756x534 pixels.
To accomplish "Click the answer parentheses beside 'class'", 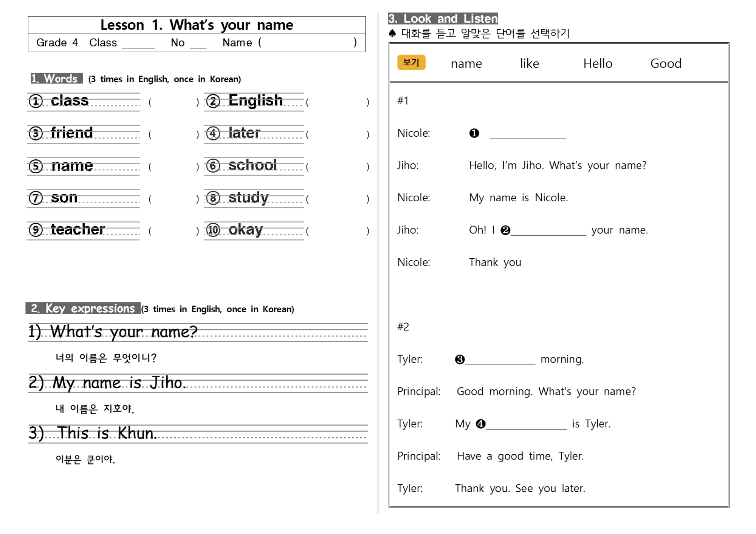I will 174,102.
